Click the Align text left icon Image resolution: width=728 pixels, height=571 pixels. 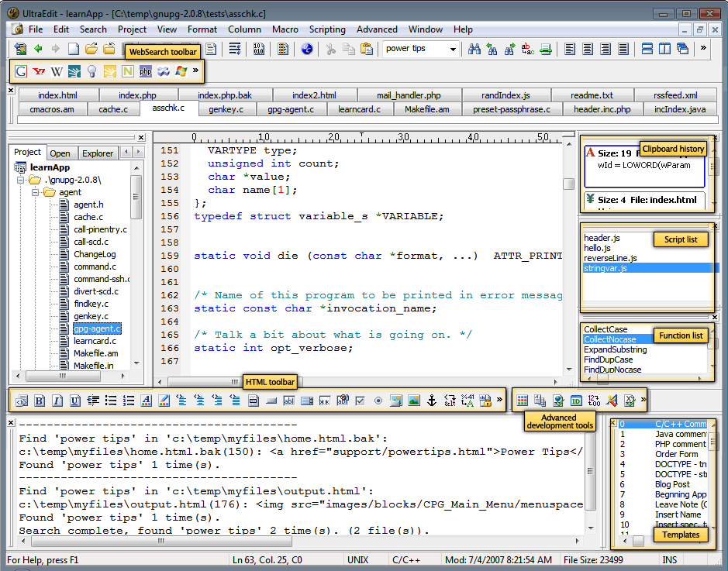[570, 49]
